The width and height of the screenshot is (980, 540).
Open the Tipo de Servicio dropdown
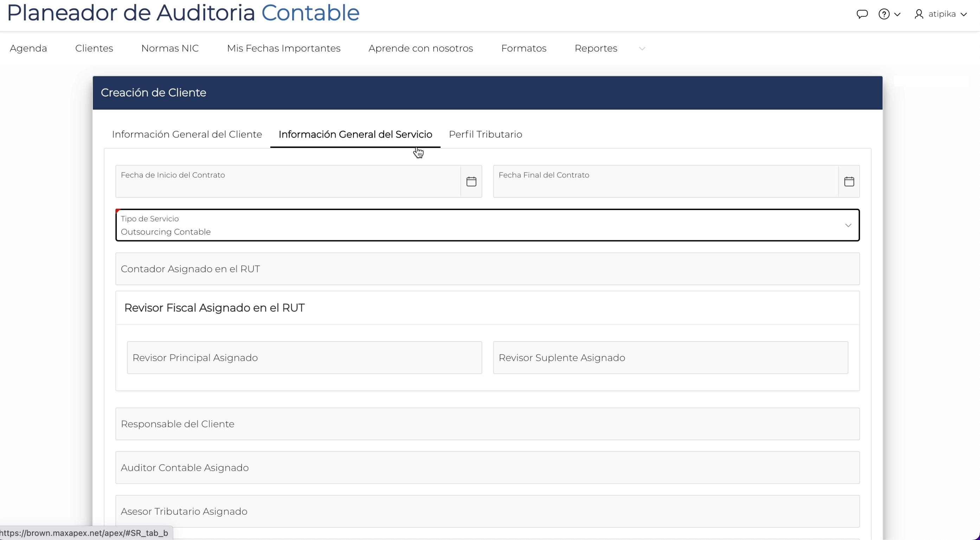pos(487,225)
